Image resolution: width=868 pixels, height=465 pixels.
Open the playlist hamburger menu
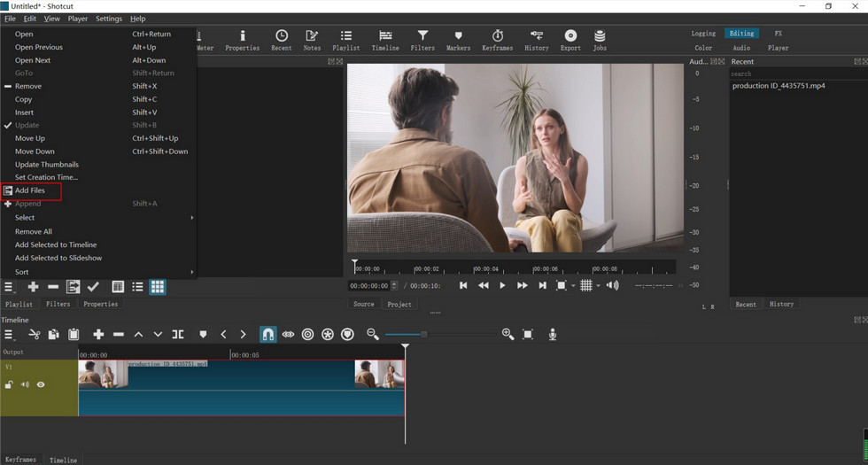click(x=10, y=287)
